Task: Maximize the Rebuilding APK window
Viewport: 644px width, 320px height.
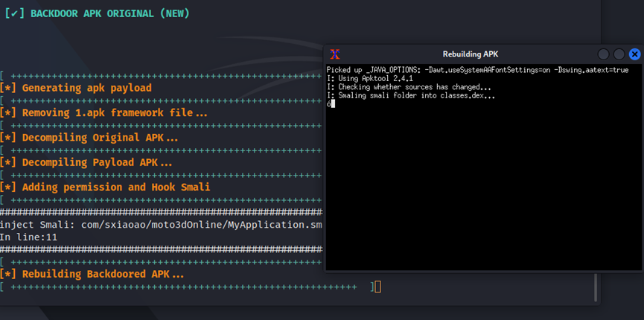Action: click(x=619, y=54)
